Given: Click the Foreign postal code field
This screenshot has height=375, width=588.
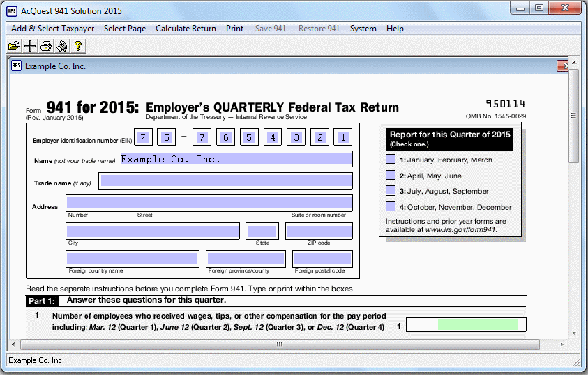Looking at the screenshot, I should coord(322,259).
